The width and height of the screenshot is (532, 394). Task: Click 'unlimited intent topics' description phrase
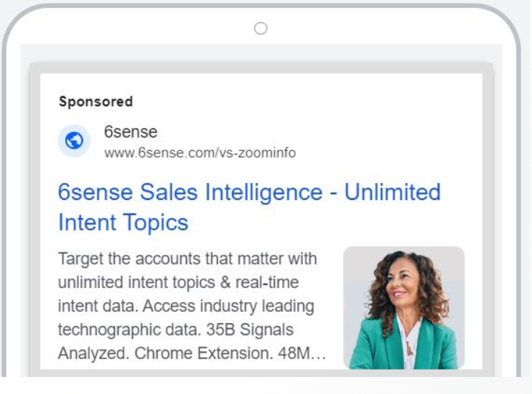[x=136, y=282]
